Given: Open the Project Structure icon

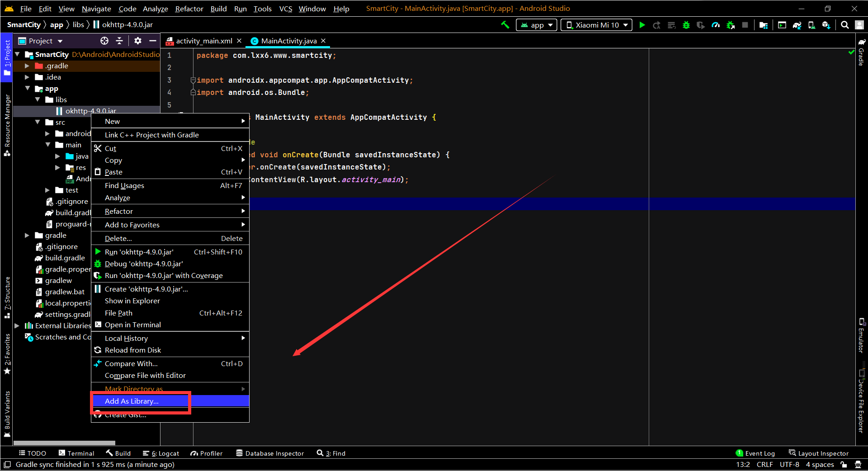Looking at the screenshot, I should (764, 25).
